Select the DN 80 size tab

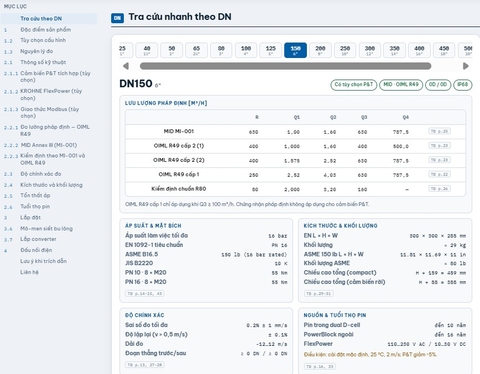point(221,50)
